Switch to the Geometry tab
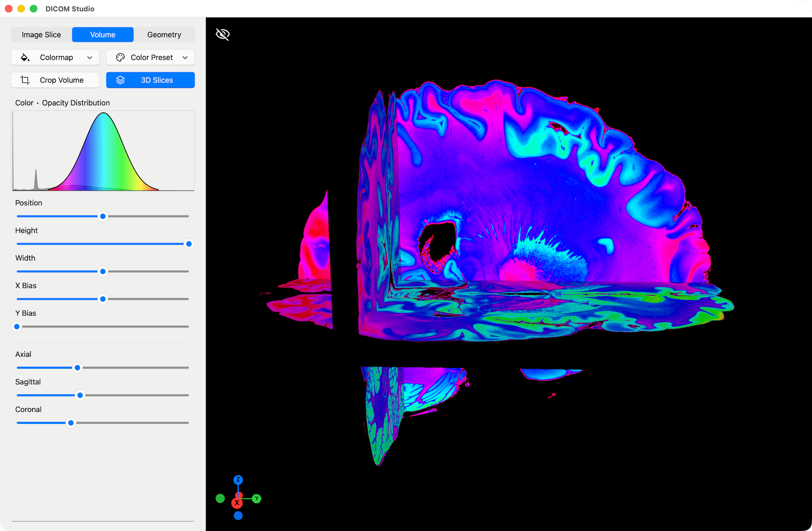 164,34
